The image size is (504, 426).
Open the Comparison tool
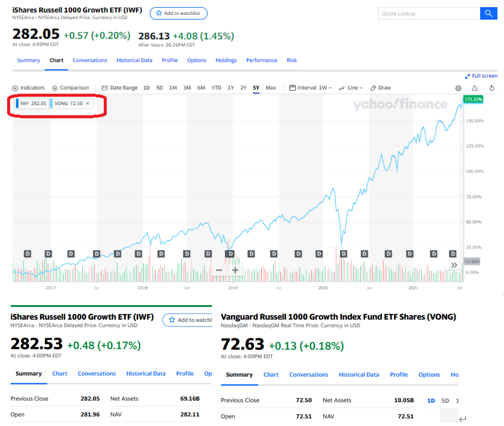(x=70, y=88)
